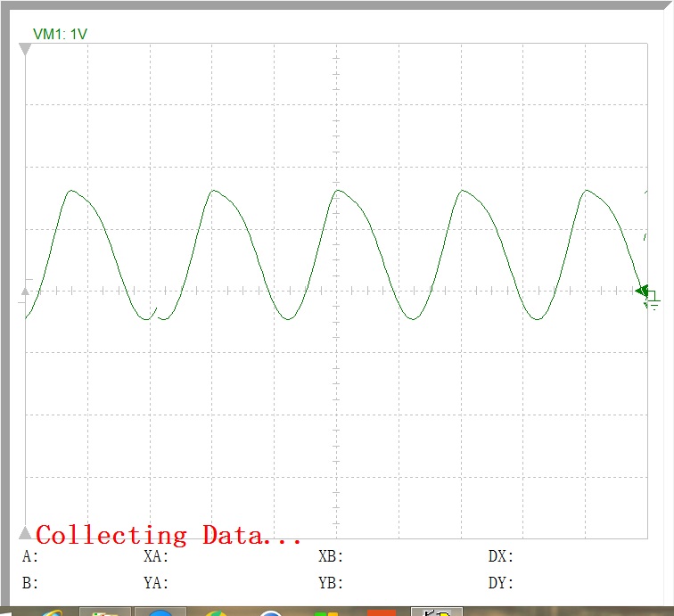This screenshot has height=616, width=674.
Task: Click the gray upward triangle marker at the bottom-left
Action: click(x=25, y=532)
